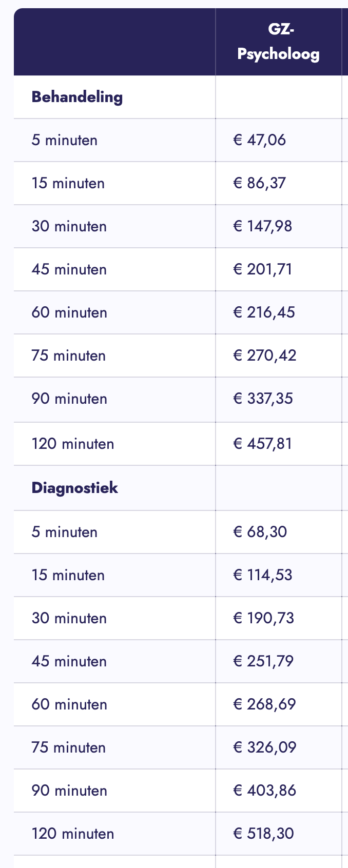The image size is (348, 868).
Task: Select the € 86,37 price cell
Action: [259, 183]
